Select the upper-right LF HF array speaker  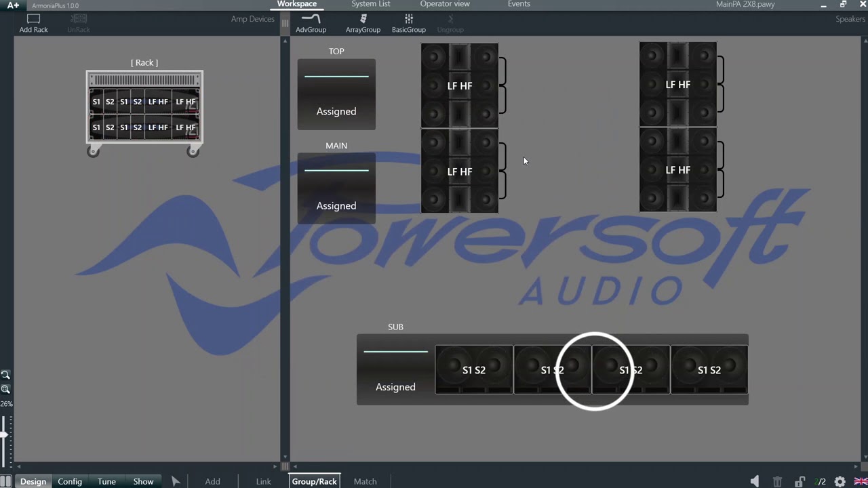(x=678, y=84)
